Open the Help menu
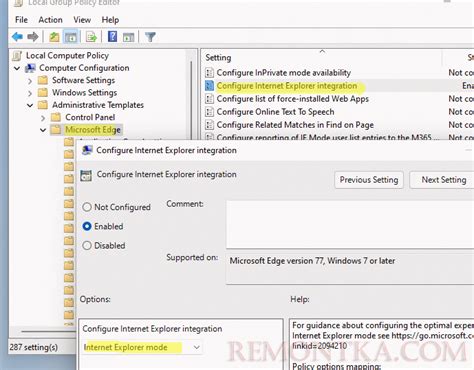Screen dimensions: 474x370 (x=110, y=20)
